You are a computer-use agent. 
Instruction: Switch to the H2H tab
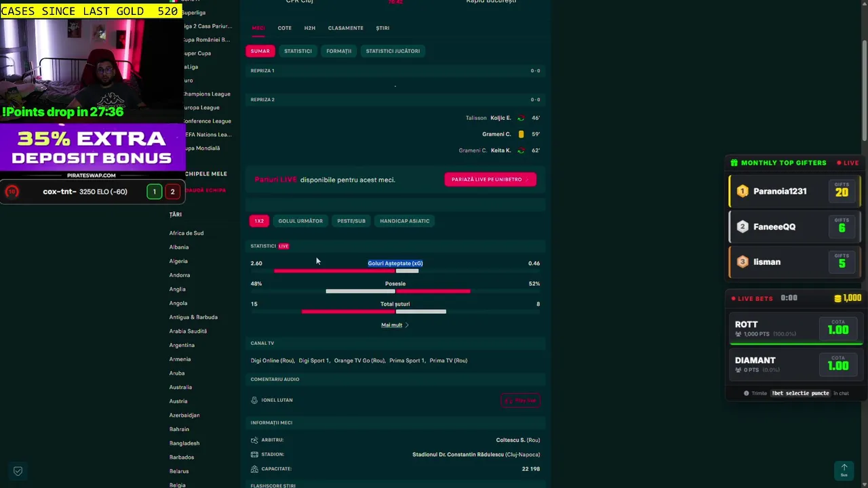[309, 28]
